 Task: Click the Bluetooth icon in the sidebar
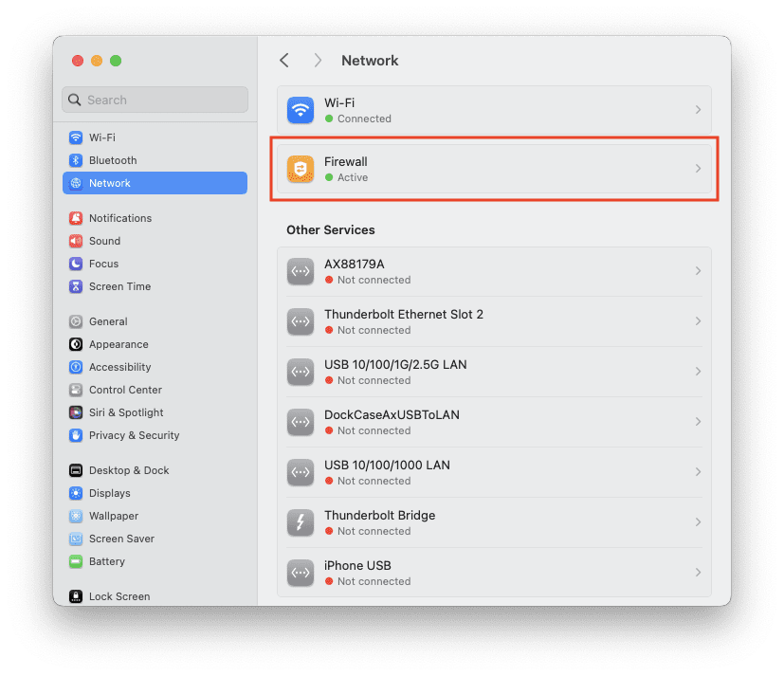[76, 160]
